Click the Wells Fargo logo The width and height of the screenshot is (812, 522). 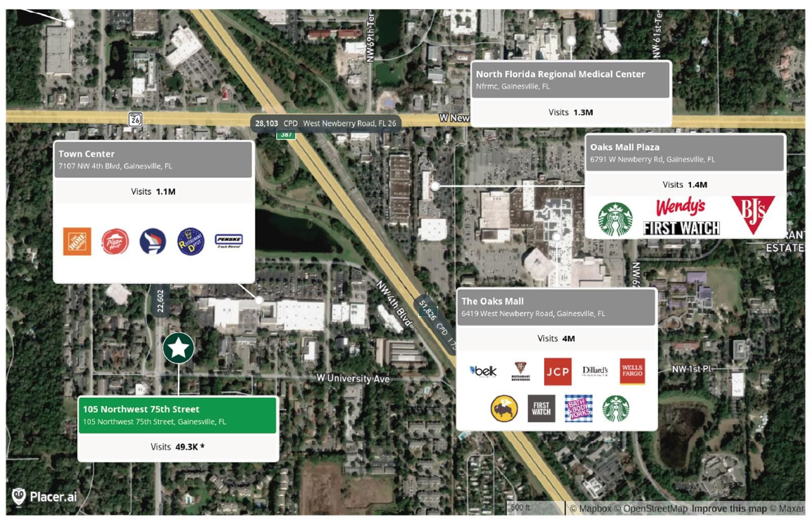(x=632, y=371)
